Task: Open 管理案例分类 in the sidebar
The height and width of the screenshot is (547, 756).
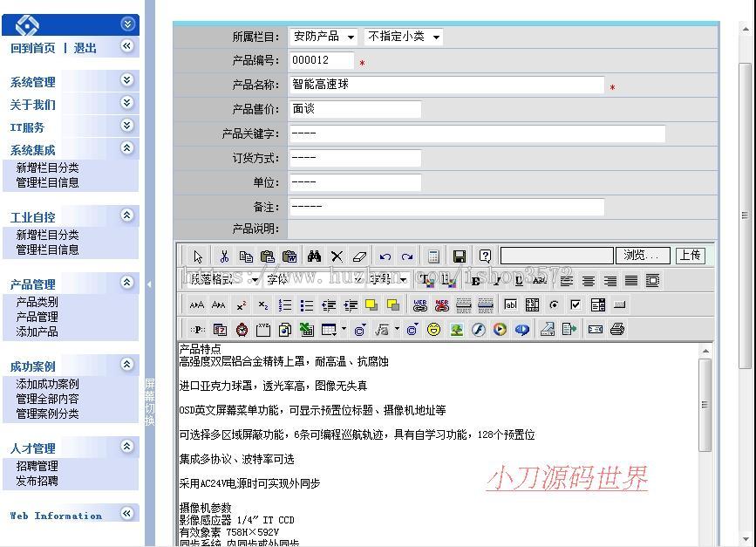Action: 47,414
